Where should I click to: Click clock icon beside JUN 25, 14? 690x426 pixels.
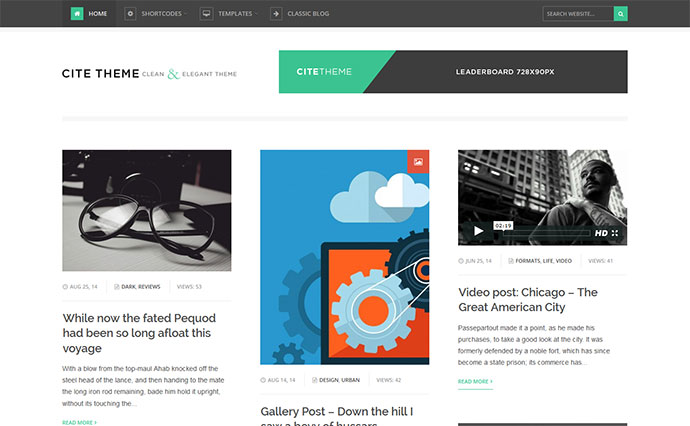461,261
